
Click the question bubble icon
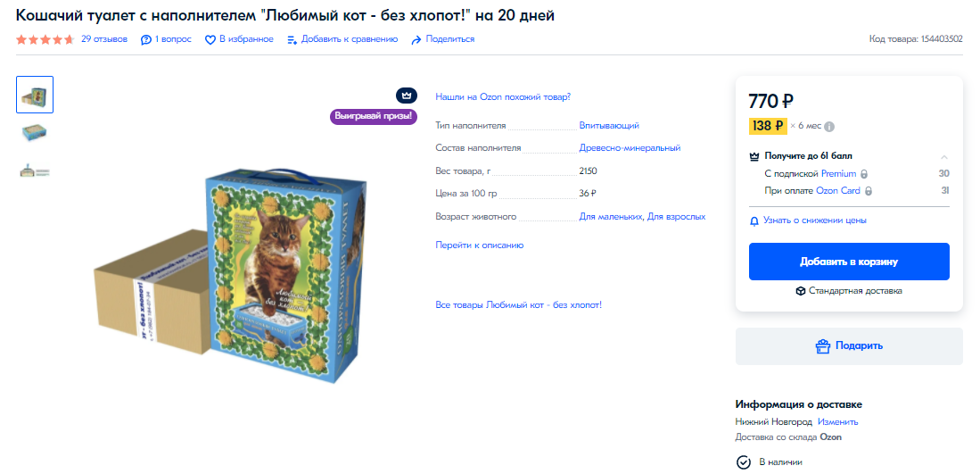(x=146, y=39)
